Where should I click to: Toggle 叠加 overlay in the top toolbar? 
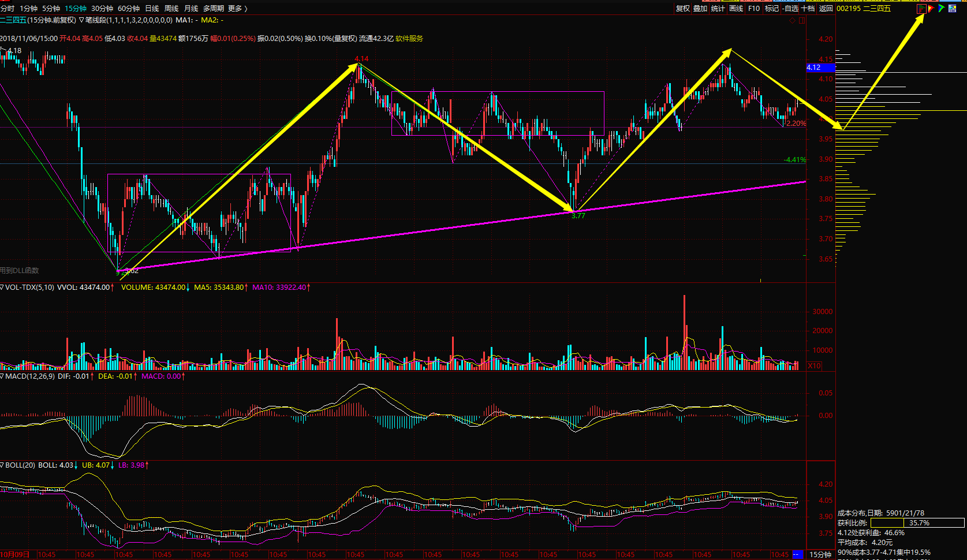pyautogui.click(x=700, y=9)
